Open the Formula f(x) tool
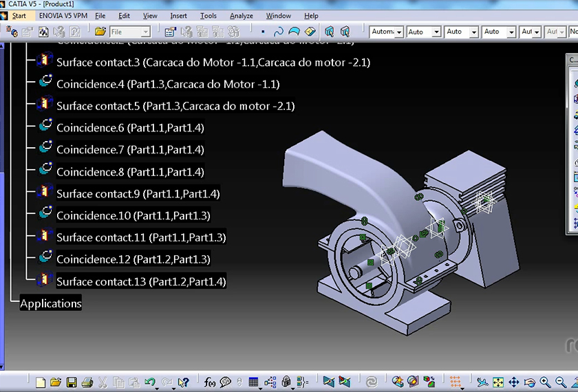 (209, 382)
